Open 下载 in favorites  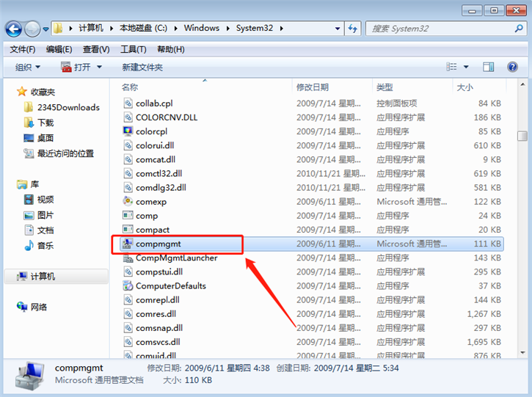pyautogui.click(x=39, y=123)
